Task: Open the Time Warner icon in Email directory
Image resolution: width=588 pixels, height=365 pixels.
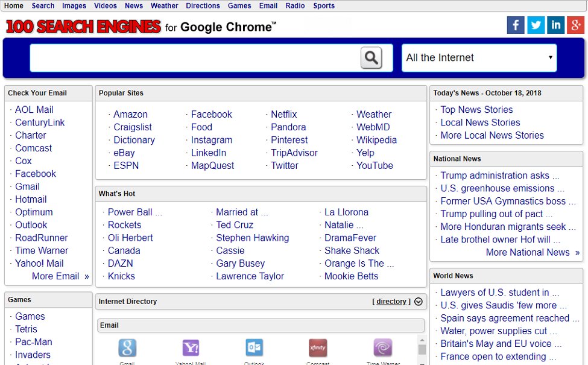Action: pos(383,348)
